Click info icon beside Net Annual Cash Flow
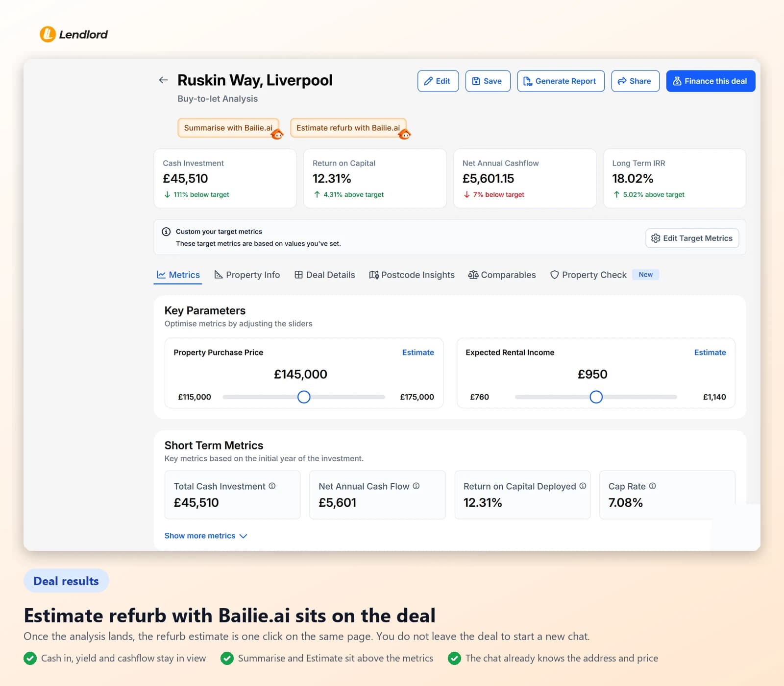The height and width of the screenshot is (686, 784). pos(416,486)
